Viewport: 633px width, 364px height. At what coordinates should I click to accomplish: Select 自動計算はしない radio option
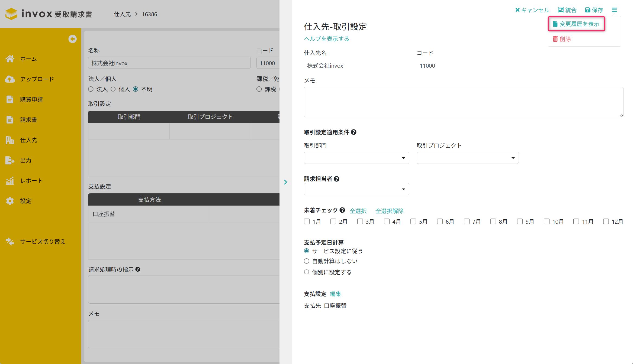pos(307,261)
